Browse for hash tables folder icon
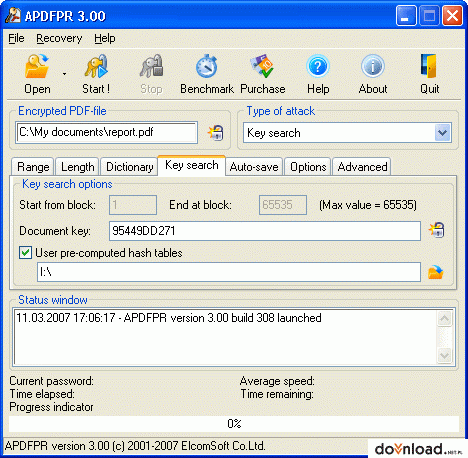The width and height of the screenshot is (468, 458). [x=436, y=272]
